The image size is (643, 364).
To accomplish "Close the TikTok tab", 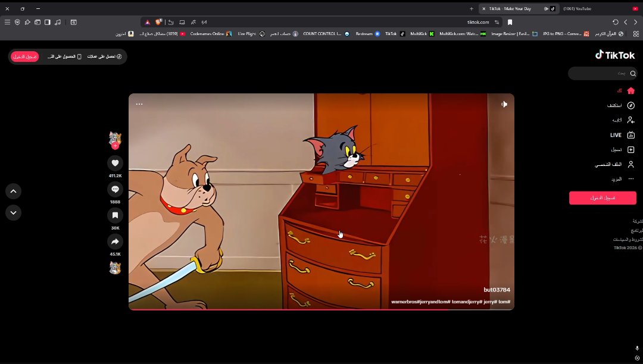I will 484,8.
